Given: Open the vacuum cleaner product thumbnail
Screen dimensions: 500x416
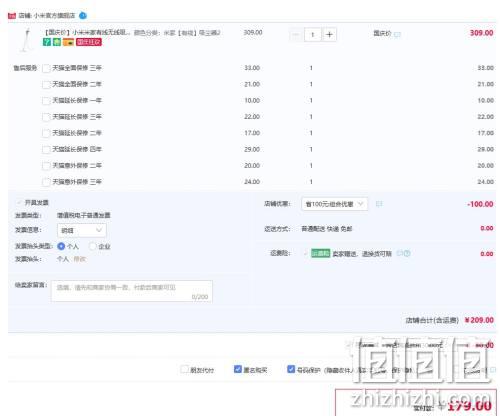Looking at the screenshot, I should (x=26, y=41).
